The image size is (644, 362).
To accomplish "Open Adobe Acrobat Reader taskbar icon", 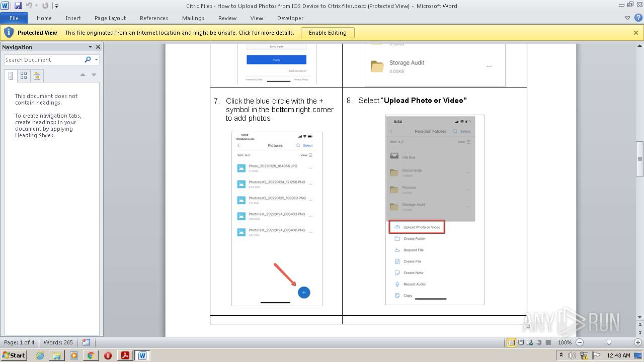I will 125,355.
